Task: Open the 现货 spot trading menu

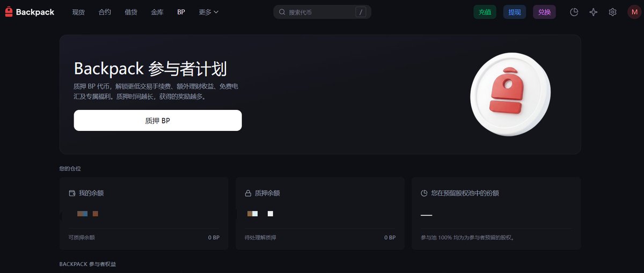Action: pos(78,12)
